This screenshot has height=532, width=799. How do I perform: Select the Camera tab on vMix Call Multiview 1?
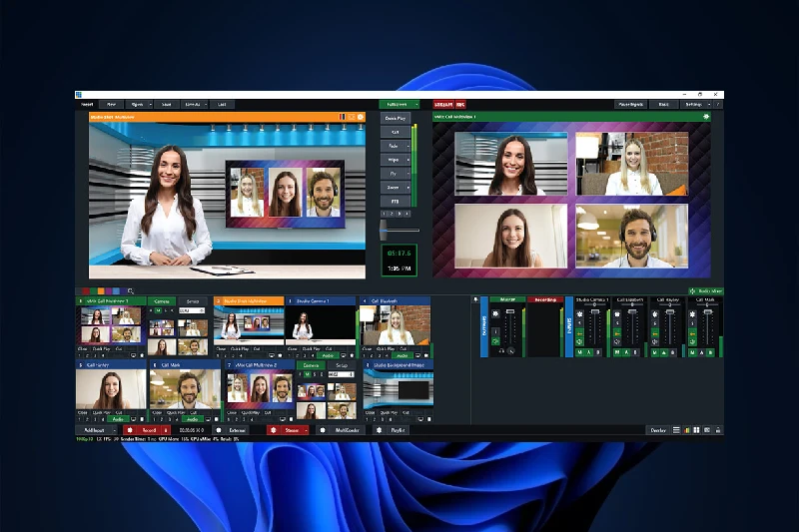click(162, 300)
